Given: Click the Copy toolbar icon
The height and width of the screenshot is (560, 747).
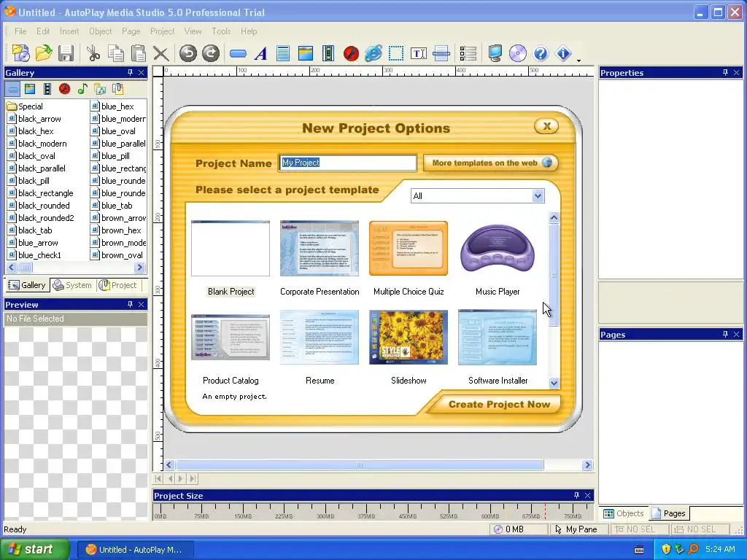Looking at the screenshot, I should pos(116,53).
